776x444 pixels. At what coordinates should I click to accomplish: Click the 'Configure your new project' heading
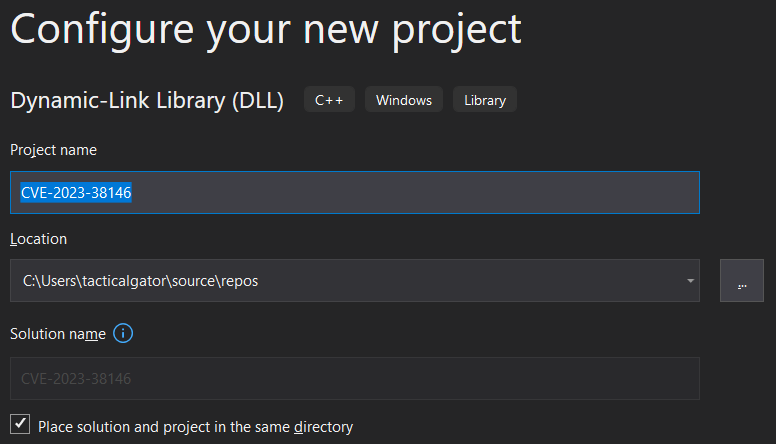click(266, 30)
